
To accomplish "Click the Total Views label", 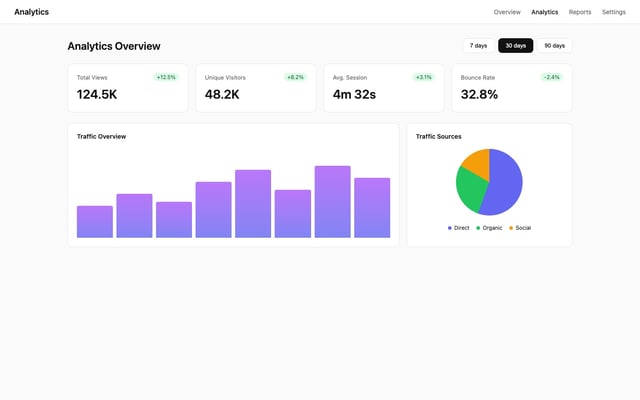I will tap(92, 78).
